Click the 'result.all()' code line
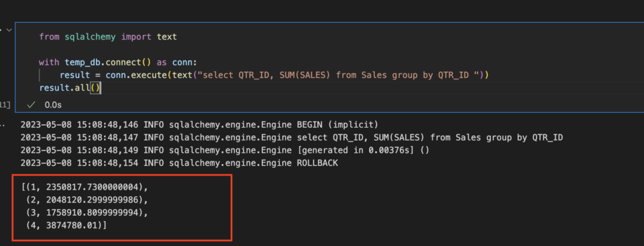 (x=70, y=88)
